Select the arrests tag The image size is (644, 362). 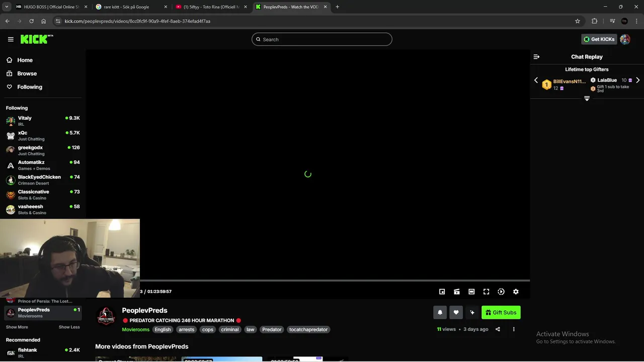(x=186, y=329)
